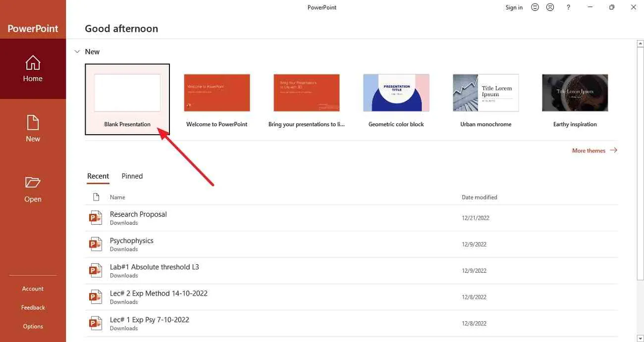Click the PowerPoint sidebar title
This screenshot has height=342, width=644.
point(33,29)
